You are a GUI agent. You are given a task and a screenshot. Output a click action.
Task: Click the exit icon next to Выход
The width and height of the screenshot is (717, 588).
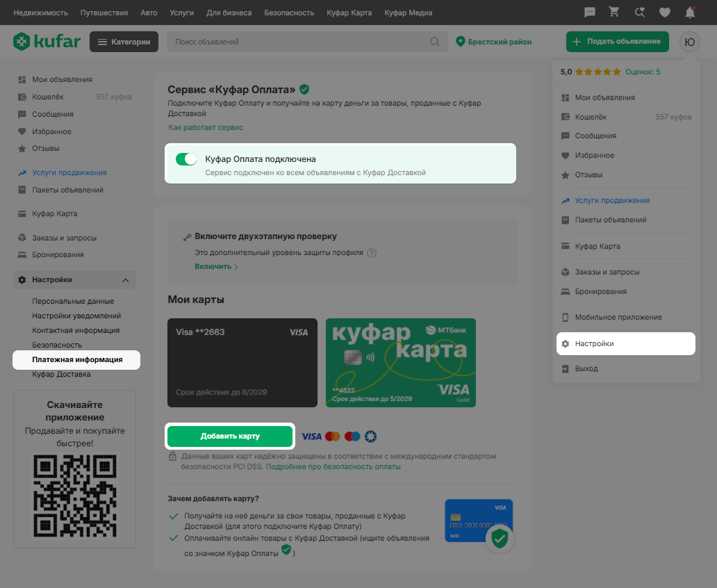(565, 369)
